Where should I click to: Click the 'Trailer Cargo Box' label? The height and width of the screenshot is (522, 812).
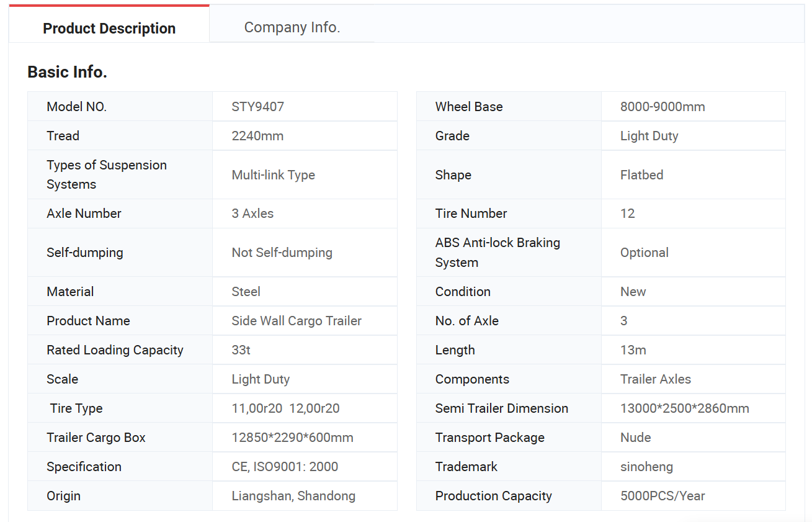click(x=96, y=438)
